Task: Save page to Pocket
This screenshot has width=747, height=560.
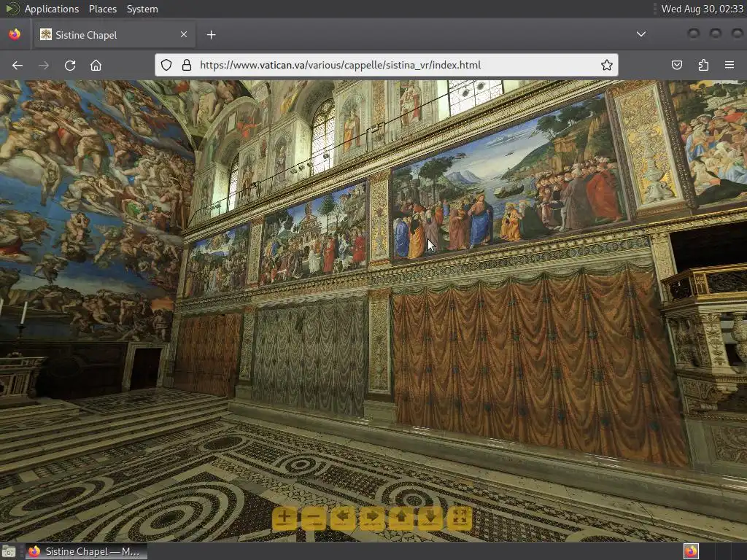Action: click(x=677, y=65)
